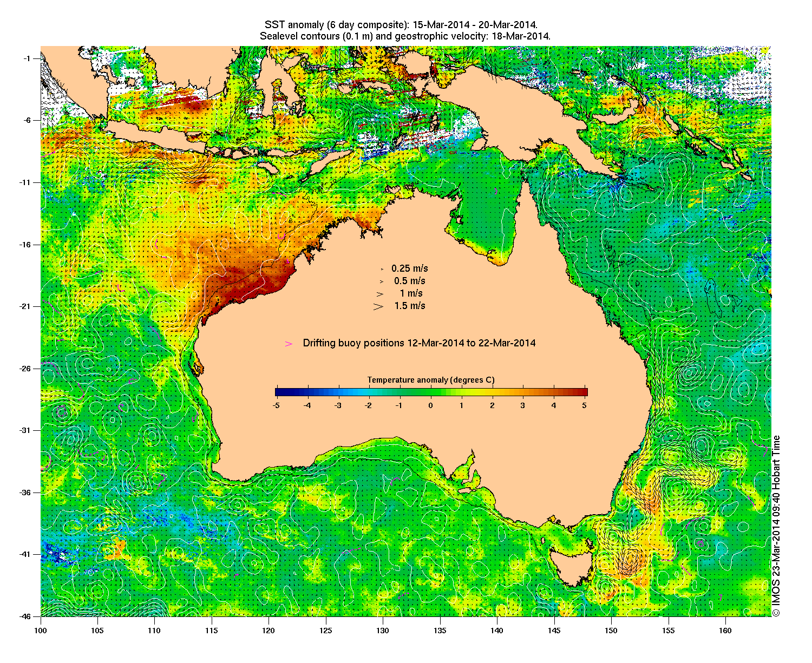Click the longitude axis label '120'

tap(269, 631)
